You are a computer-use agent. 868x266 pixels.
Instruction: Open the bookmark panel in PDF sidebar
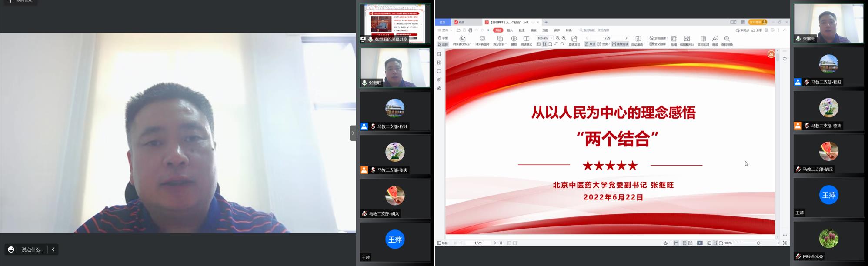click(x=439, y=54)
